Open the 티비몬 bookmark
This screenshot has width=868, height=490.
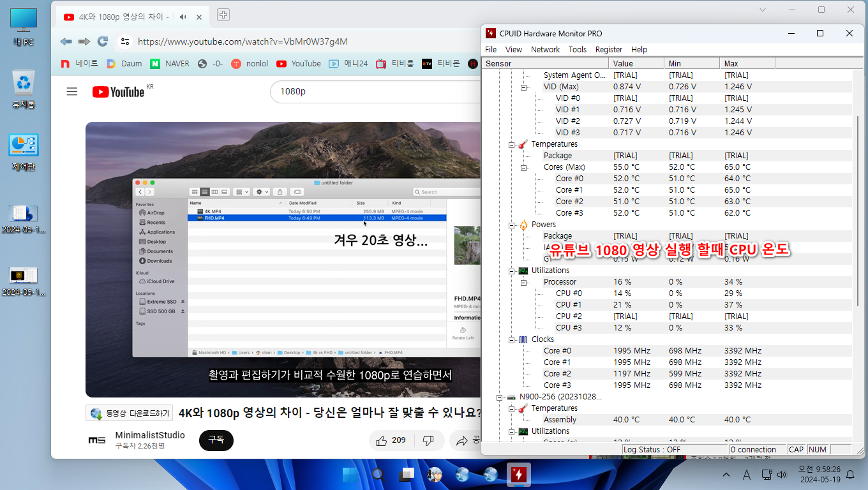tap(441, 64)
